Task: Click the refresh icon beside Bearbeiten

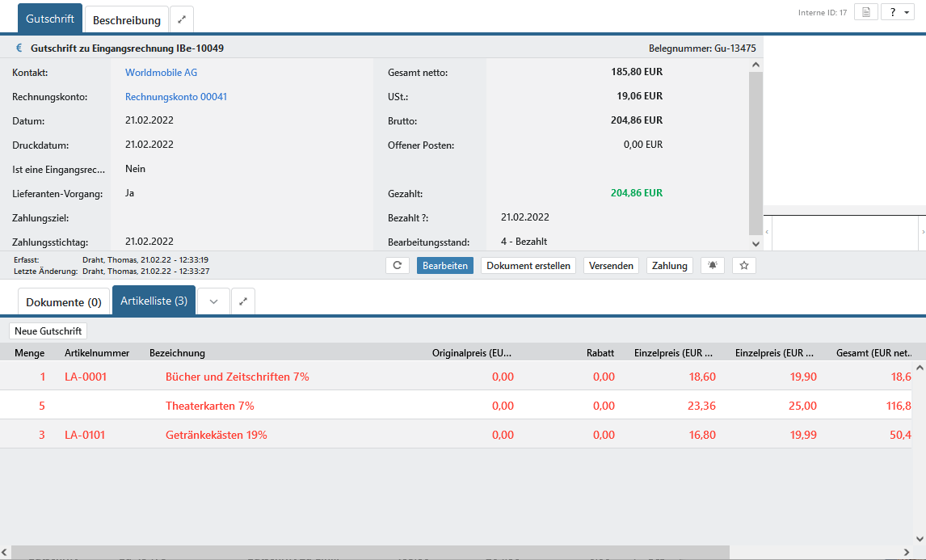Action: [x=398, y=266]
